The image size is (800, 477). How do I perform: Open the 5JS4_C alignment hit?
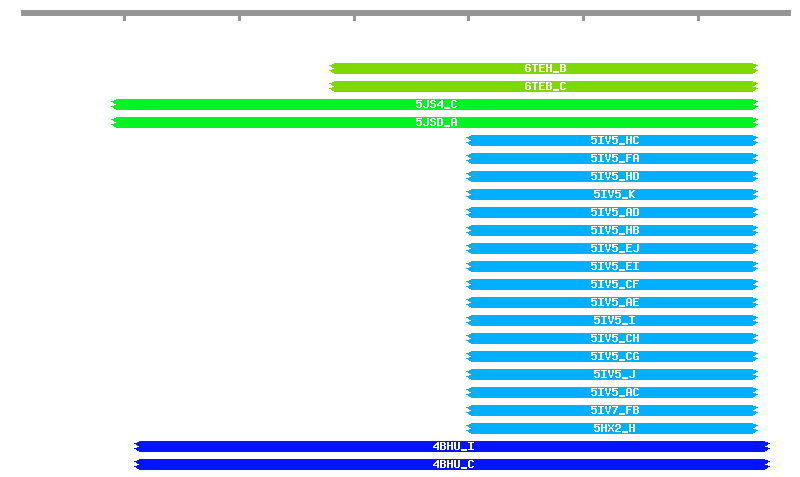(435, 105)
